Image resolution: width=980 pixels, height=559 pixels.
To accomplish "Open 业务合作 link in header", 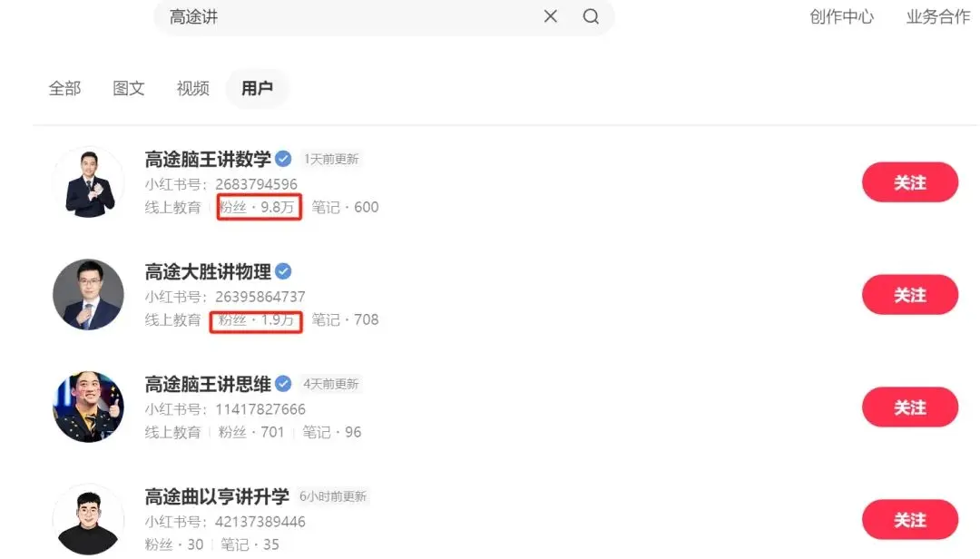I will coord(938,17).
